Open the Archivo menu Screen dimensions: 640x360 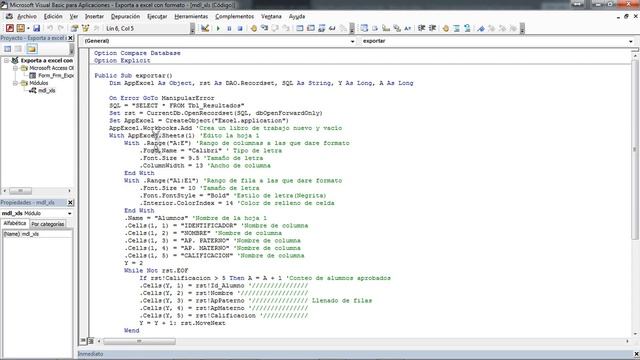tap(27, 16)
